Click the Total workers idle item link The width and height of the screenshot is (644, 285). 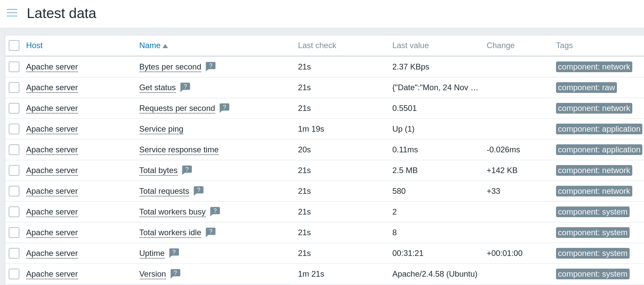[x=170, y=233]
